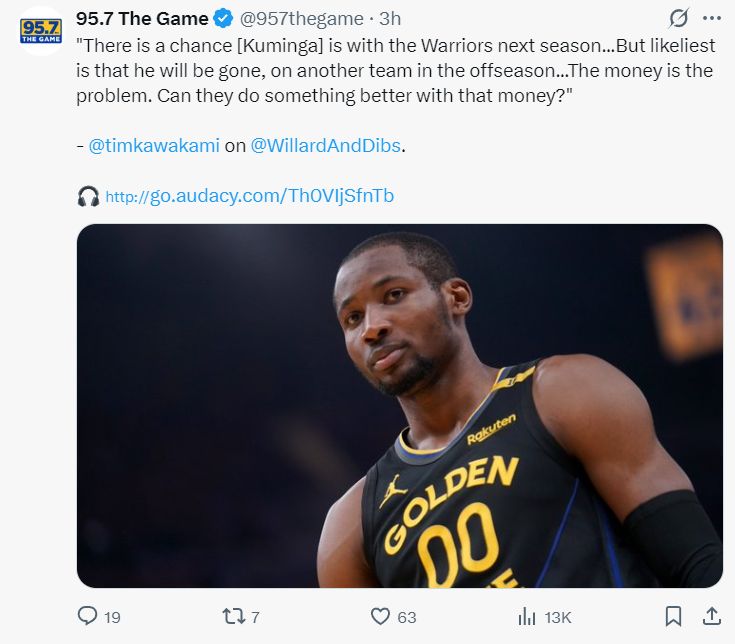Open the @WillardAndDibs mention link
This screenshot has height=644, width=735.
(x=326, y=146)
